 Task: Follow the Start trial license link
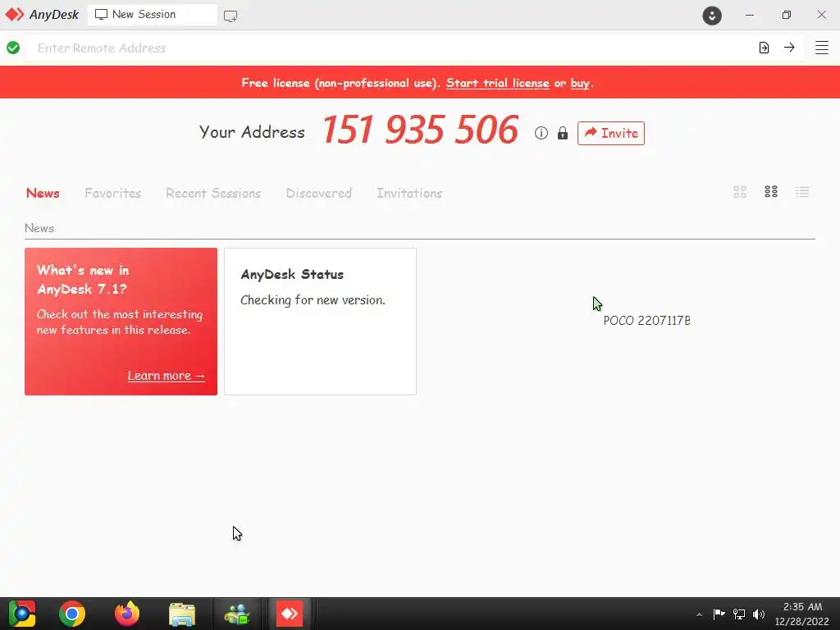point(498,83)
